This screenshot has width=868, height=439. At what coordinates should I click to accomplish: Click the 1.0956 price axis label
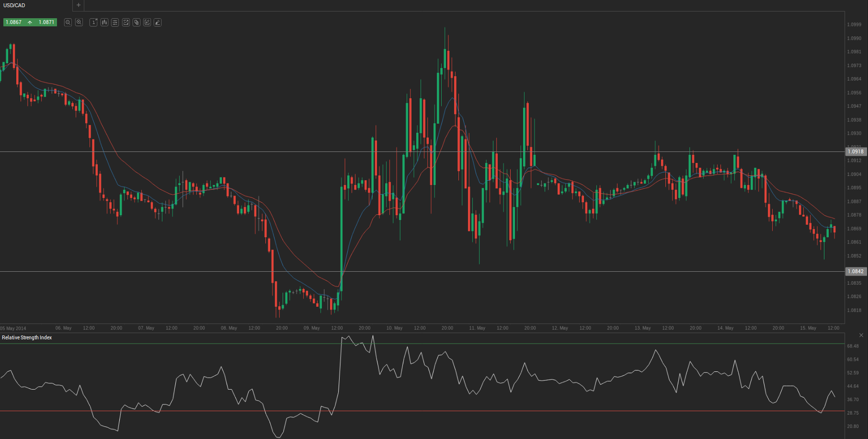click(x=854, y=93)
